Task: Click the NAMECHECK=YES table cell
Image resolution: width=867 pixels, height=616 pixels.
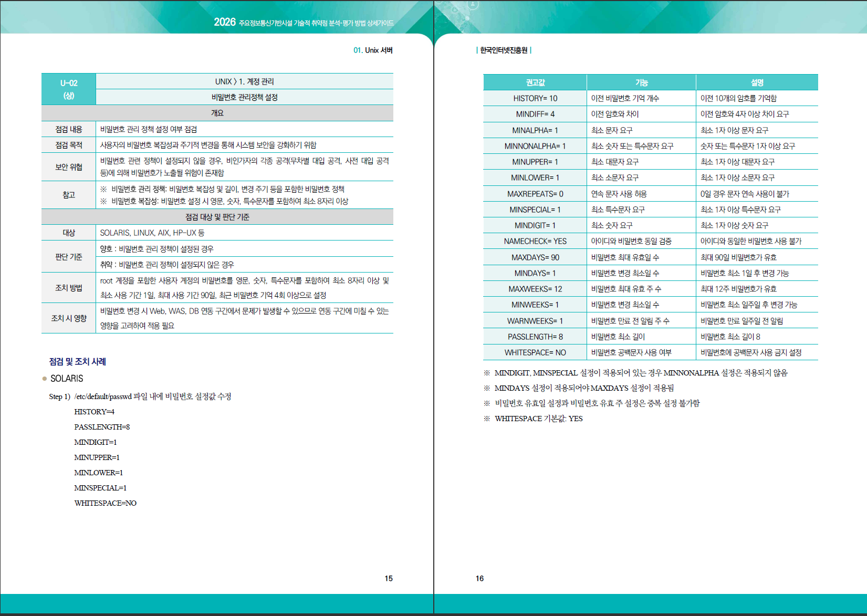Action: (x=535, y=241)
